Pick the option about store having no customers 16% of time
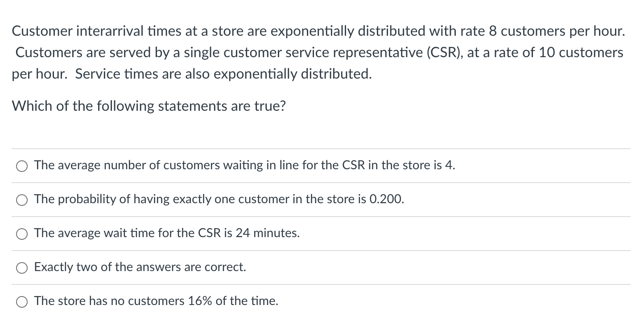 coord(21,301)
